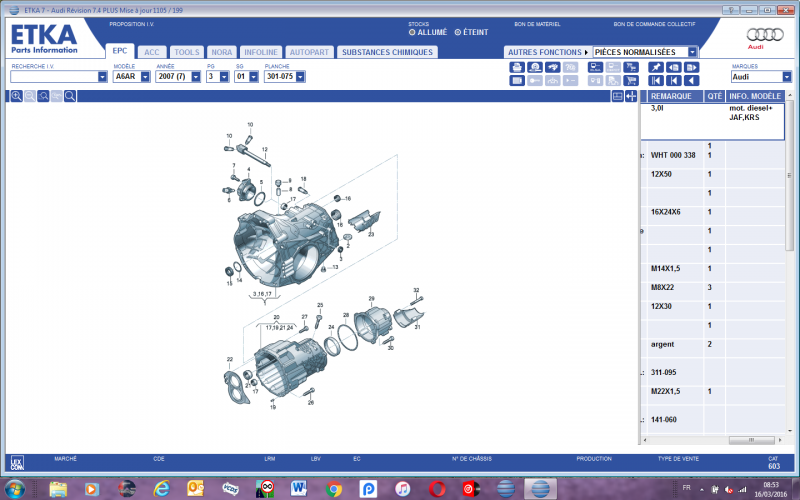Click the zoom in magnifier icon
Viewport: 800px width, 500px height.
click(x=17, y=96)
